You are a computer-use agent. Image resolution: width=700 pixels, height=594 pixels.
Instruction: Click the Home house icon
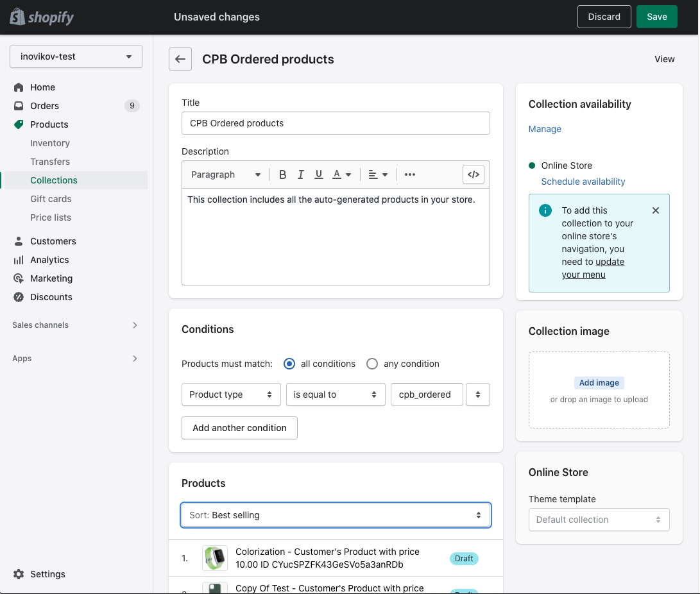point(19,87)
